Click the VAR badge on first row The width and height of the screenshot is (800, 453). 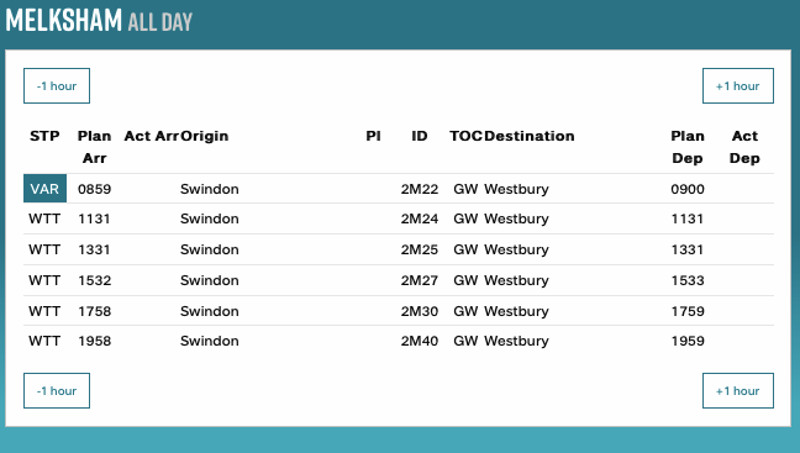(x=45, y=189)
